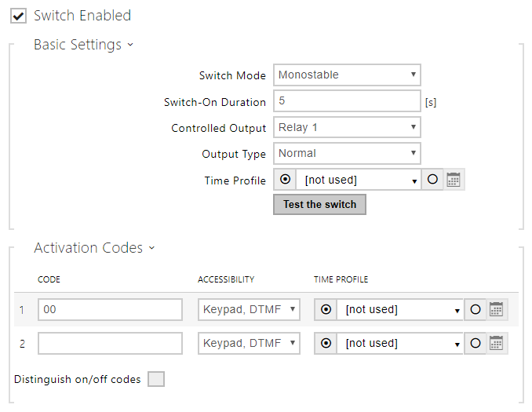This screenshot has width=532, height=412.
Task: Open the Output Type dropdown
Action: click(347, 154)
